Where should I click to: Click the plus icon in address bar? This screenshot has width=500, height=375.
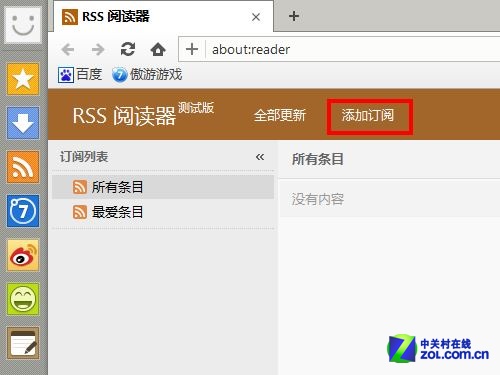192,49
